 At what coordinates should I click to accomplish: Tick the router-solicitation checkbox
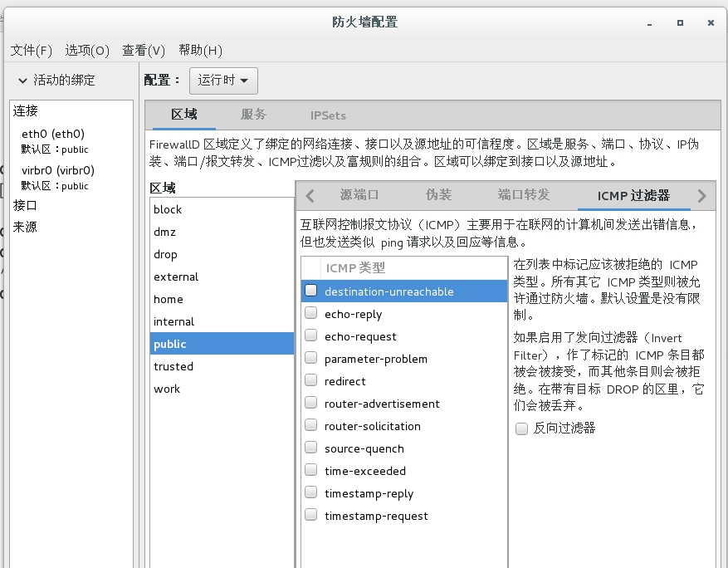coord(310,425)
